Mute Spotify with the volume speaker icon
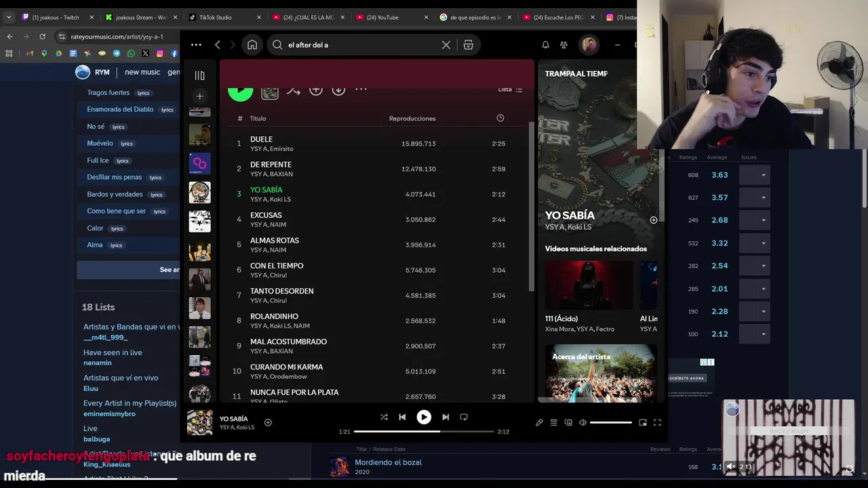Viewport: 868px width, 488px height. [583, 422]
